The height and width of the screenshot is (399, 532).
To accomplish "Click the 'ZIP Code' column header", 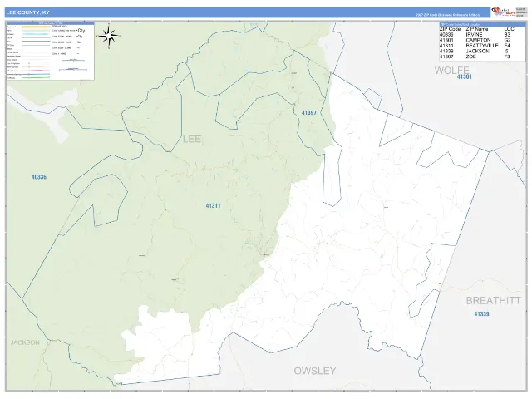I will [x=450, y=29].
